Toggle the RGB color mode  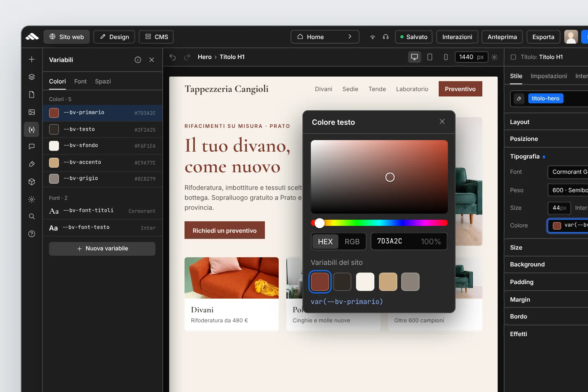click(352, 242)
